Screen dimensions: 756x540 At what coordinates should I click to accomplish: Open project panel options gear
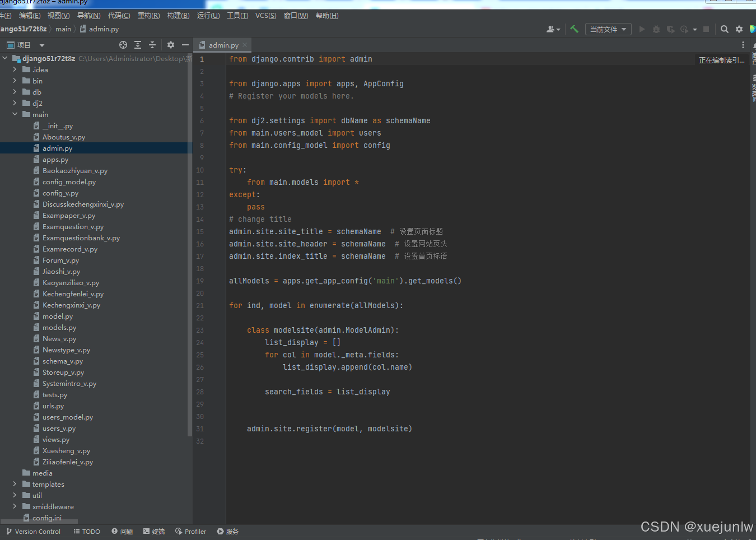171,45
